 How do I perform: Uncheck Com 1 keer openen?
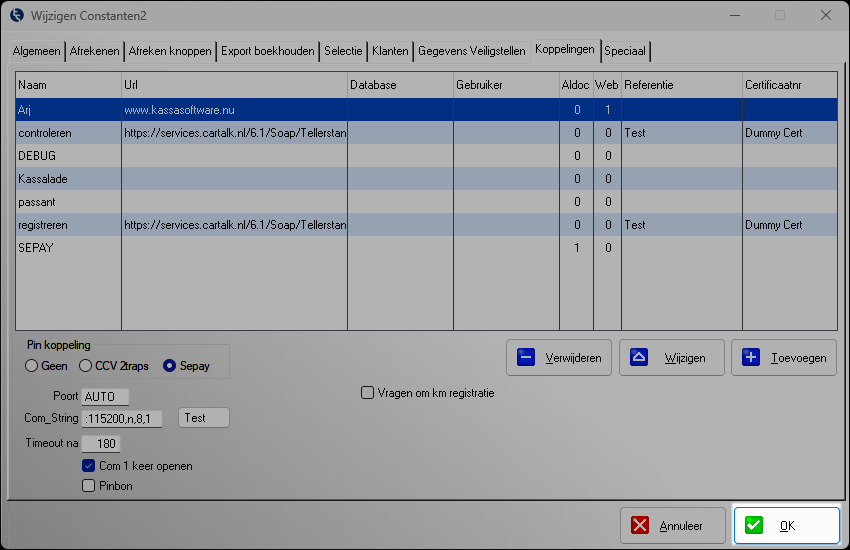click(x=89, y=466)
